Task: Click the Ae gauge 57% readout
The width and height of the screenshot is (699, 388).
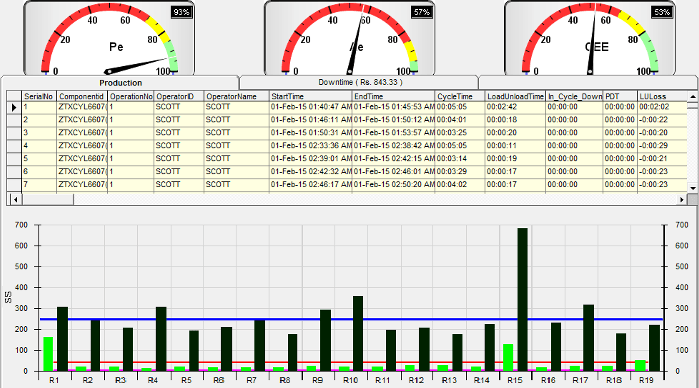Action: pyautogui.click(x=422, y=12)
